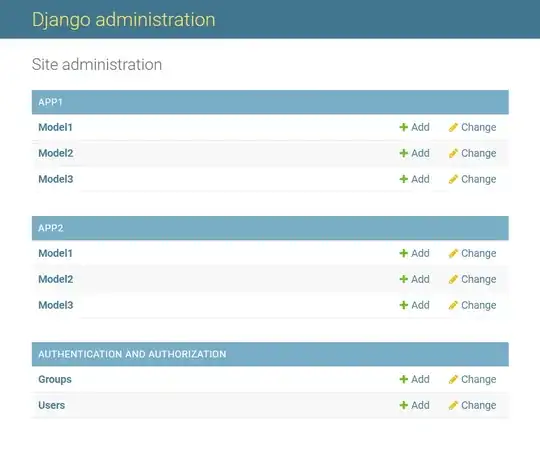Image resolution: width=540 pixels, height=466 pixels.
Task: Open Model3 under APP2
Action: [56, 305]
